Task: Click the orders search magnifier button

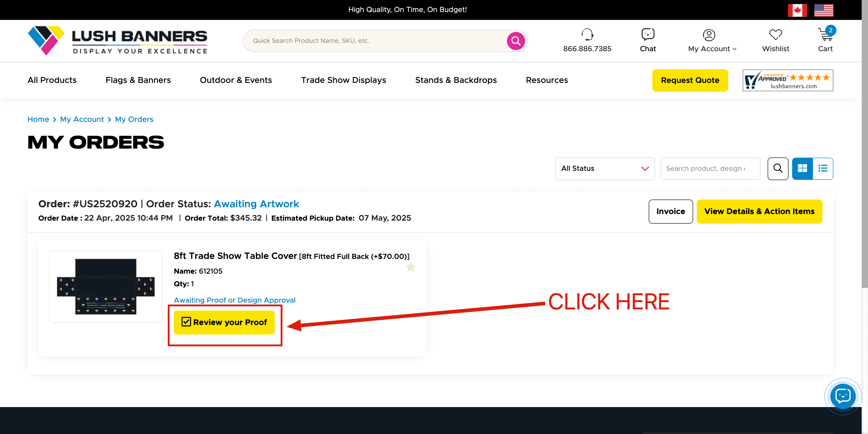Action: click(778, 169)
